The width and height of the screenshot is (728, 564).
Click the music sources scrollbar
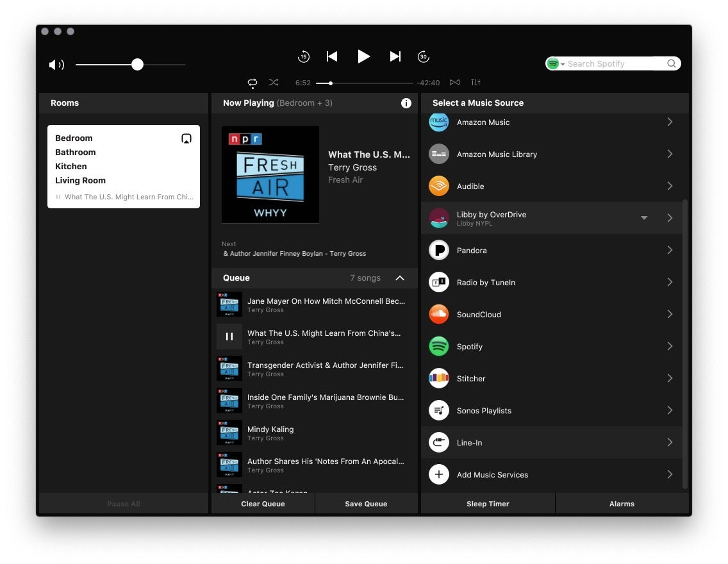[685, 344]
